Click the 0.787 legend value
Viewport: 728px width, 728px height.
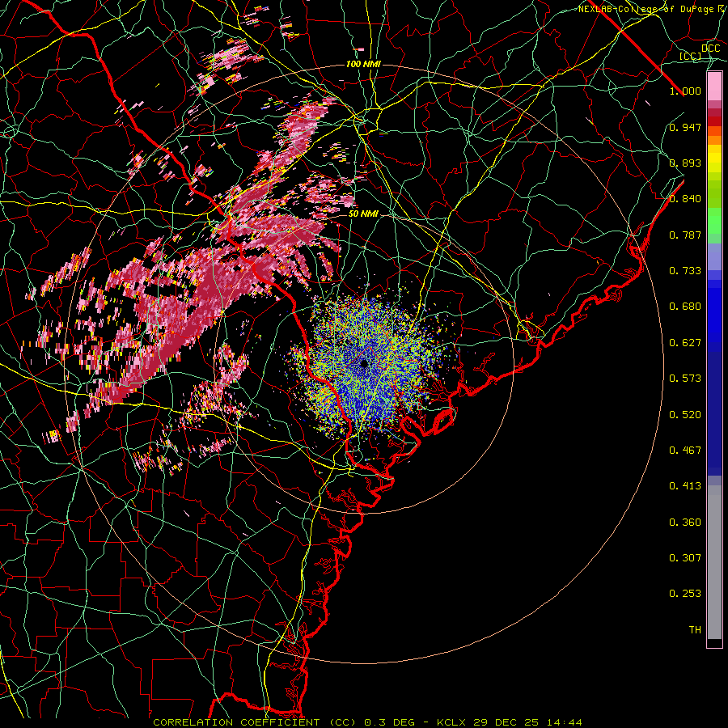pyautogui.click(x=685, y=235)
